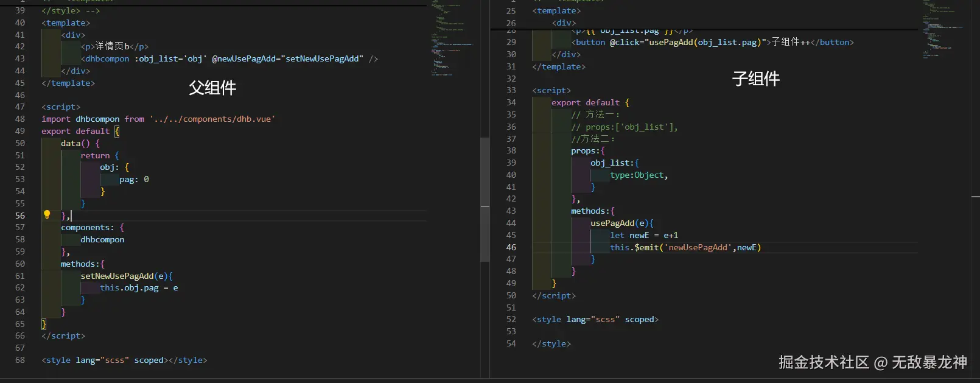Click '</script>' on left pane line 66

pyautogui.click(x=63, y=336)
